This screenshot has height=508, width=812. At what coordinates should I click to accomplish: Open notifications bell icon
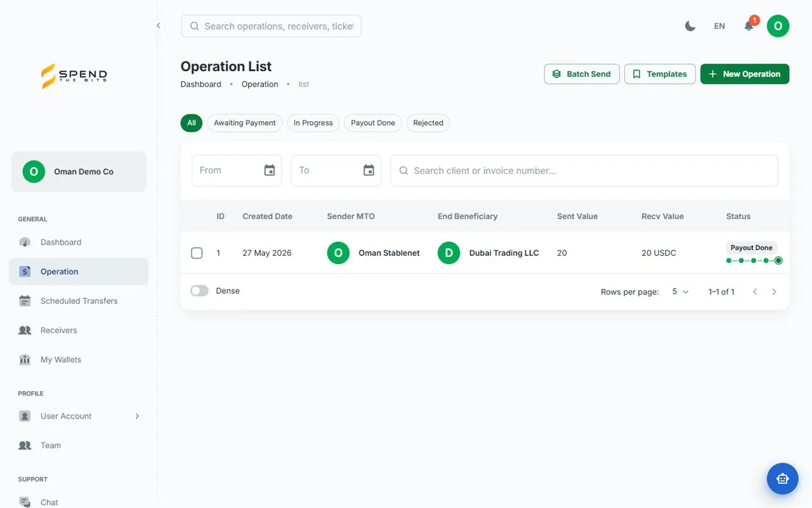point(749,26)
